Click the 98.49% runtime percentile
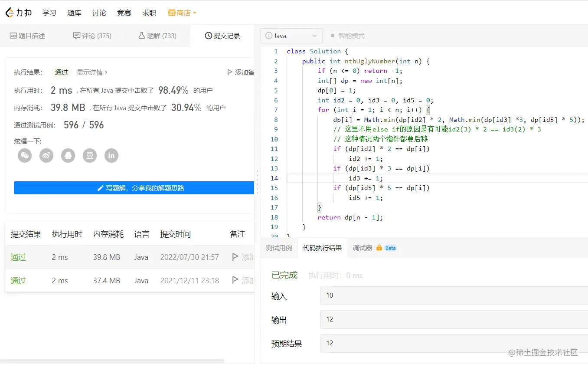 (x=173, y=90)
